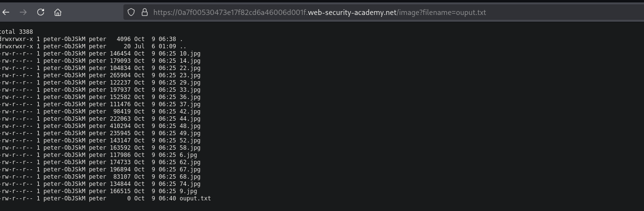Click the 'total 3388' line

coord(16,31)
